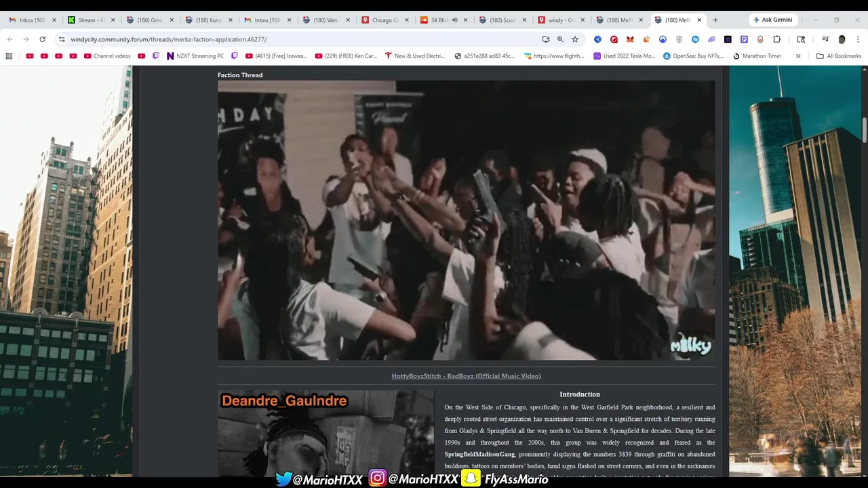Bookmark this page with the star icon
The image size is (868, 488).
point(575,39)
